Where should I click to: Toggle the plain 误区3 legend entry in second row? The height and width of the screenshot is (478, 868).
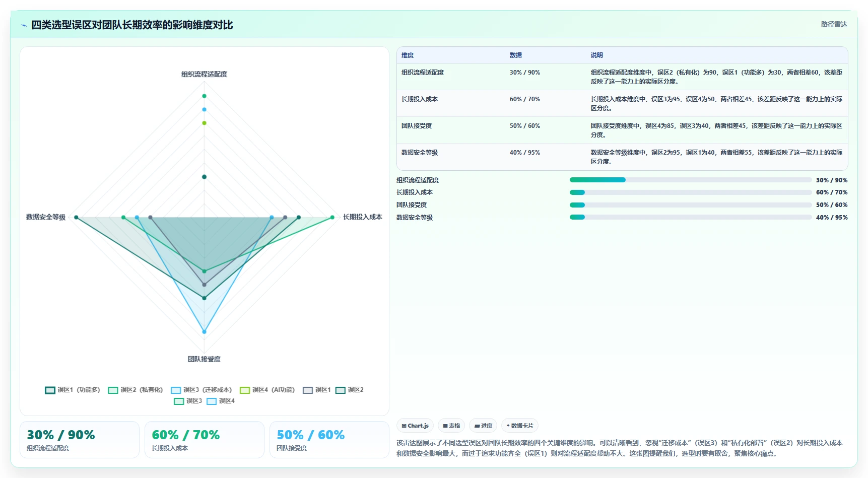[x=188, y=401]
